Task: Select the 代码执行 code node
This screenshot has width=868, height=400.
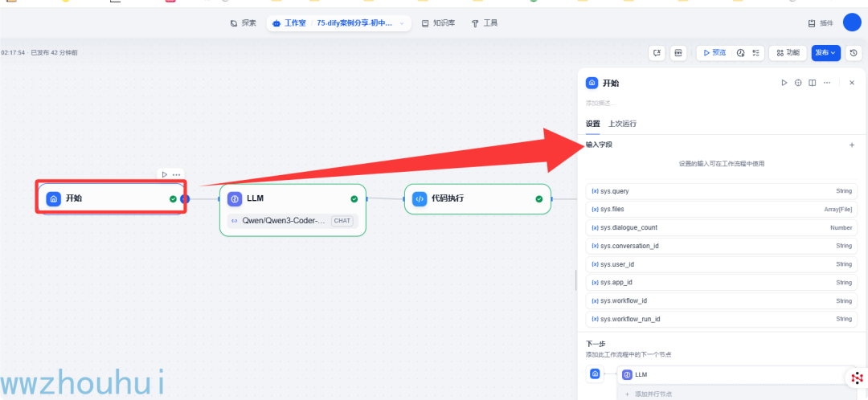Action: [477, 199]
